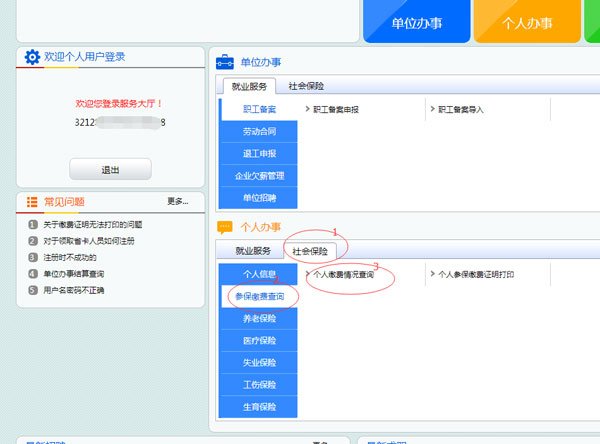
Task: Select 养老保险 in the side menu
Action: (259, 319)
